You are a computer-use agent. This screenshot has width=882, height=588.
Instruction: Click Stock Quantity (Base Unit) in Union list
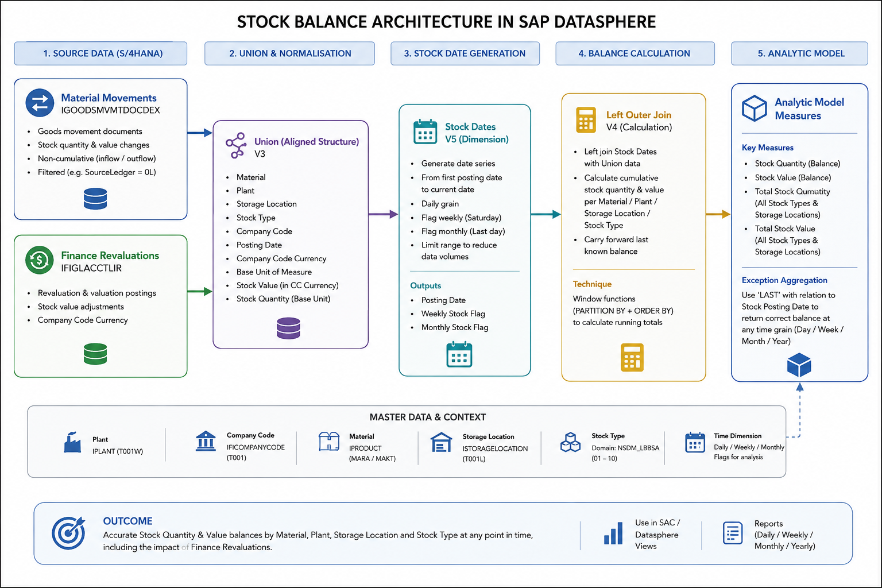pyautogui.click(x=283, y=299)
